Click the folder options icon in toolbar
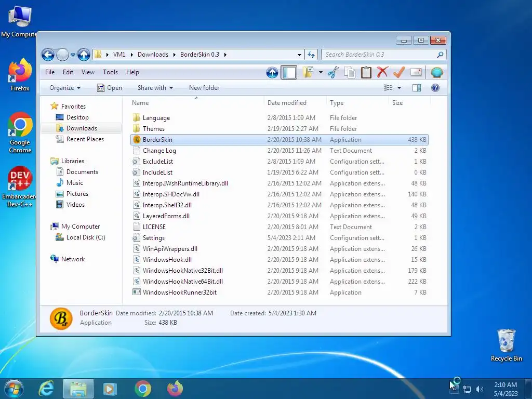532x399 pixels. (308, 72)
